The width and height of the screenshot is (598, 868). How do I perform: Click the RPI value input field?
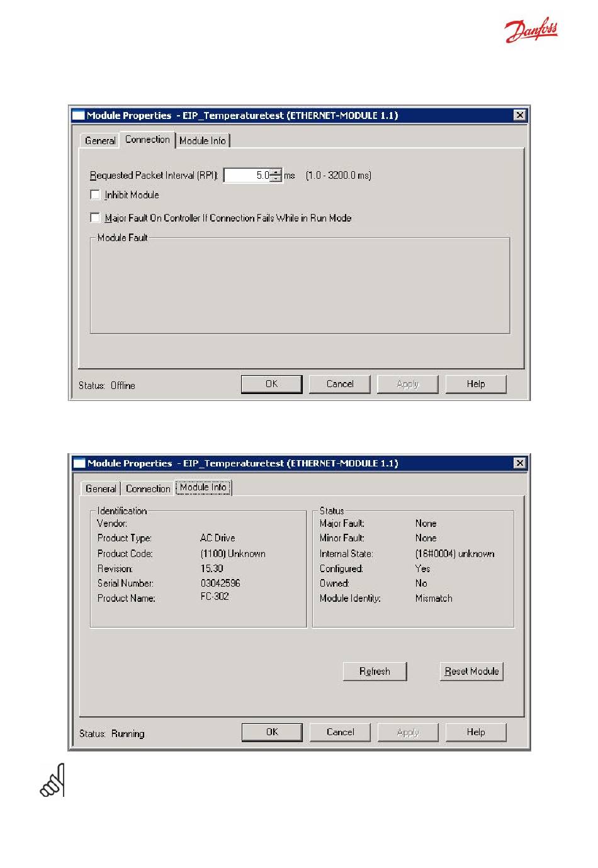click(247, 176)
